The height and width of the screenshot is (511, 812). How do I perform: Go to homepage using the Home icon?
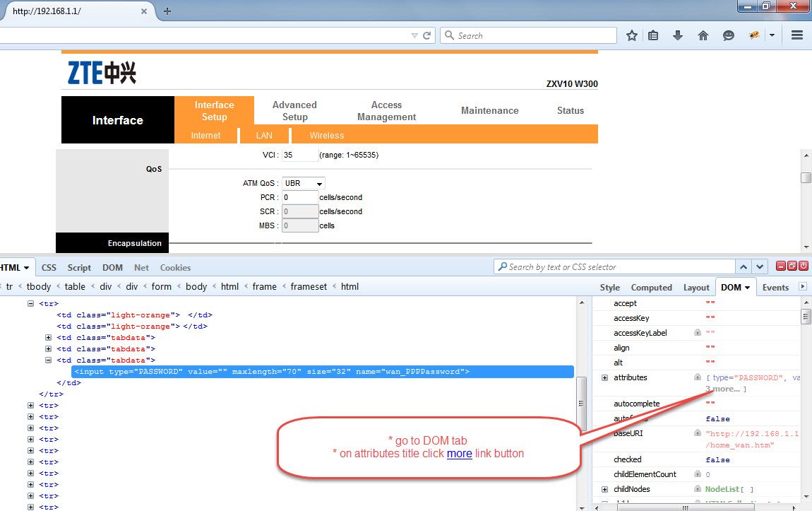[x=703, y=35]
